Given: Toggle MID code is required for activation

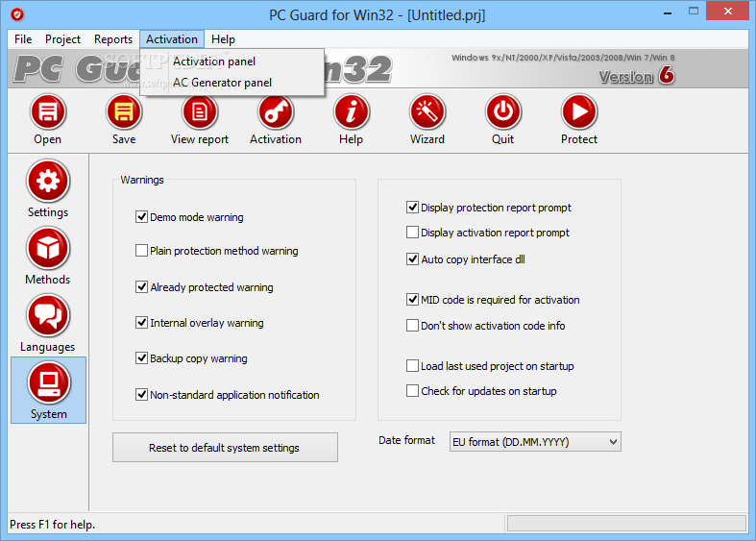Looking at the screenshot, I should 412,300.
